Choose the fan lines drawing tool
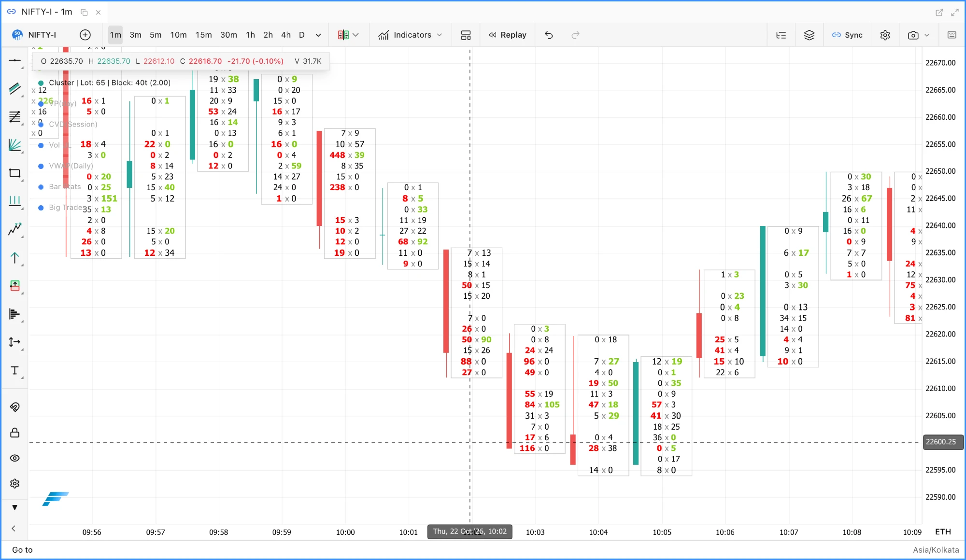Image resolution: width=966 pixels, height=560 pixels. (x=15, y=145)
